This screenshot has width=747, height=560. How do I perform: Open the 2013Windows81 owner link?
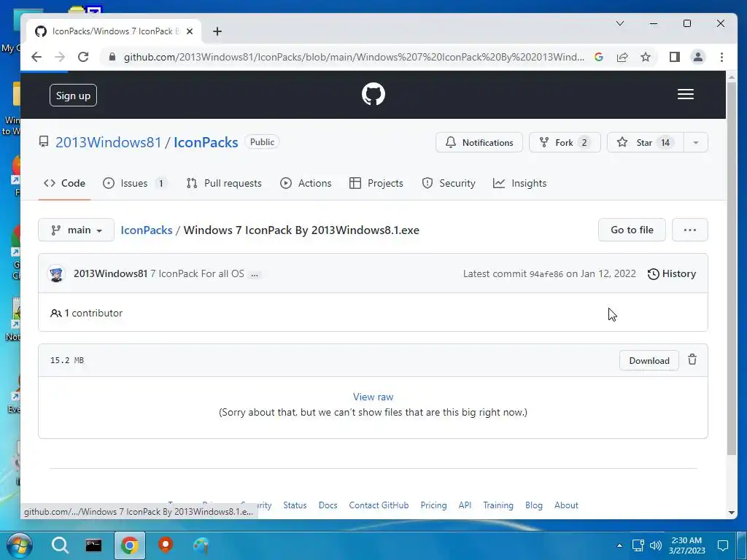pyautogui.click(x=108, y=142)
